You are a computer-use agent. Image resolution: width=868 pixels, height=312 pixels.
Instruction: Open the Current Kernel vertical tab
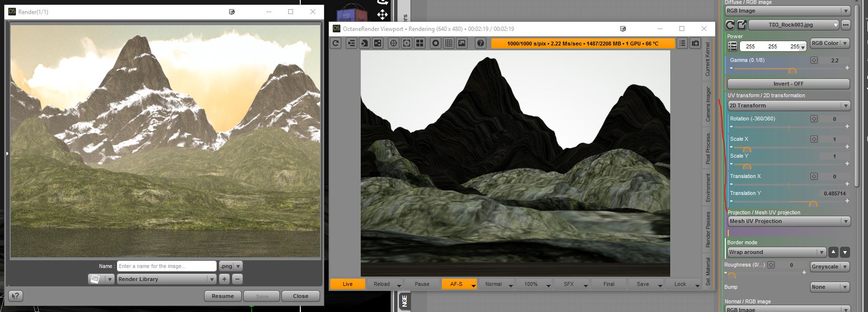pyautogui.click(x=707, y=59)
